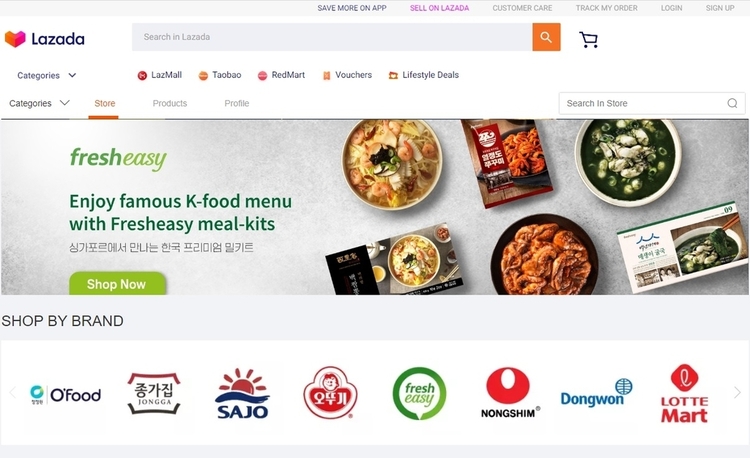Open the shopping cart icon
The image size is (750, 458).
pyautogui.click(x=588, y=39)
